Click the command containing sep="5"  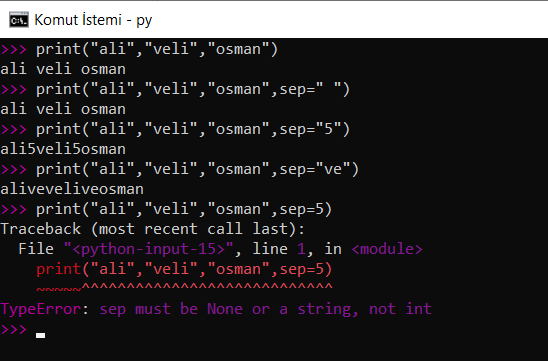pos(193,129)
